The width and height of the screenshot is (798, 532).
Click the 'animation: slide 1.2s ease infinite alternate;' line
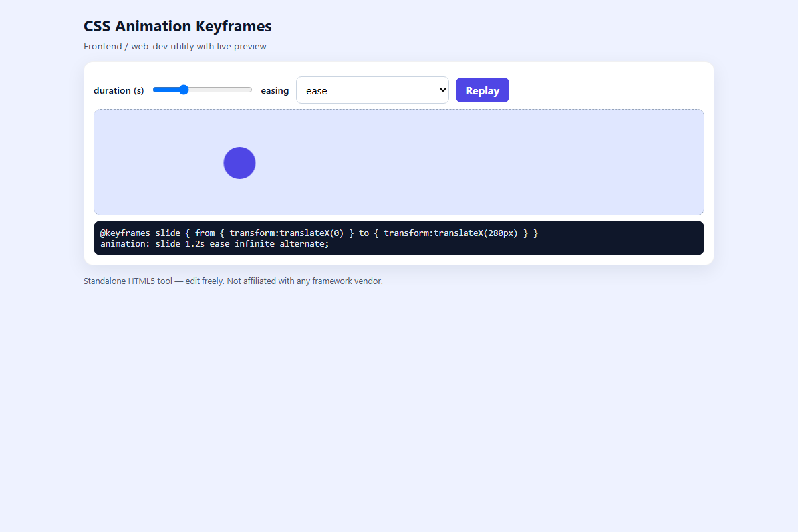point(215,243)
